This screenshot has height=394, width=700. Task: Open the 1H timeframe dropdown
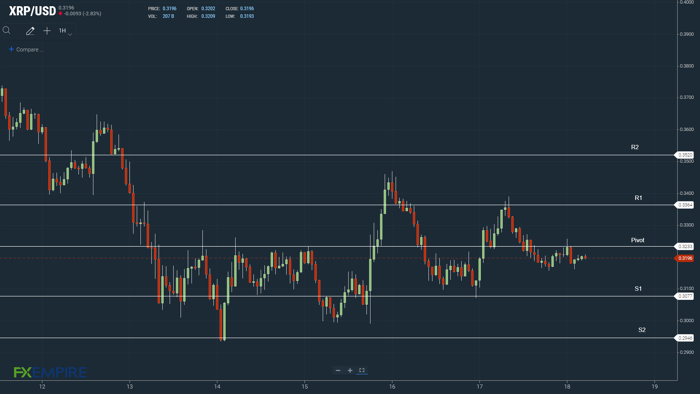tap(65, 31)
